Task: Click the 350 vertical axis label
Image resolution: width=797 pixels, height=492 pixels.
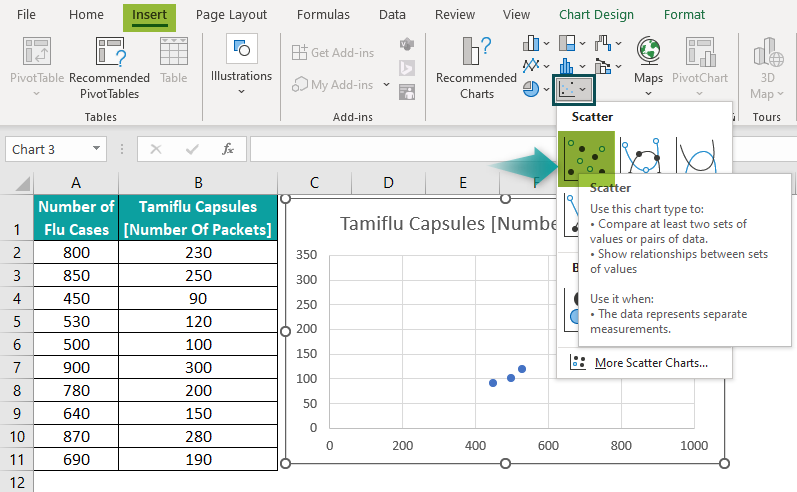Action: [x=306, y=255]
